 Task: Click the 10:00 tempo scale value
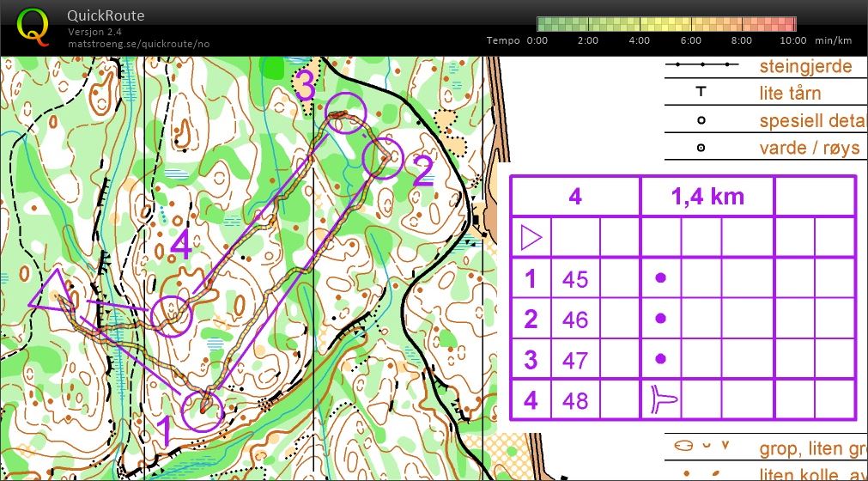792,40
